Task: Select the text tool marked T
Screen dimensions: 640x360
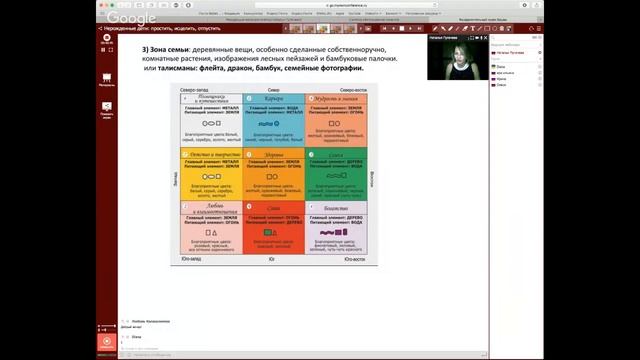Action: click(473, 29)
